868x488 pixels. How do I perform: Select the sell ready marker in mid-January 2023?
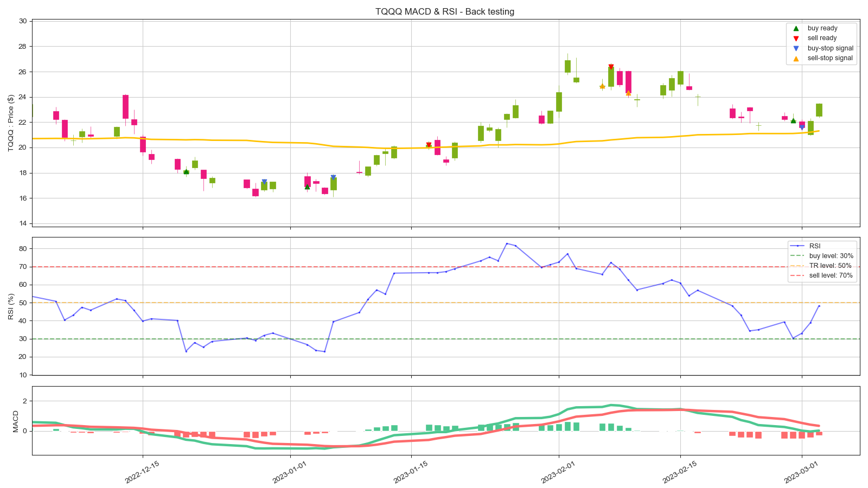pos(429,145)
